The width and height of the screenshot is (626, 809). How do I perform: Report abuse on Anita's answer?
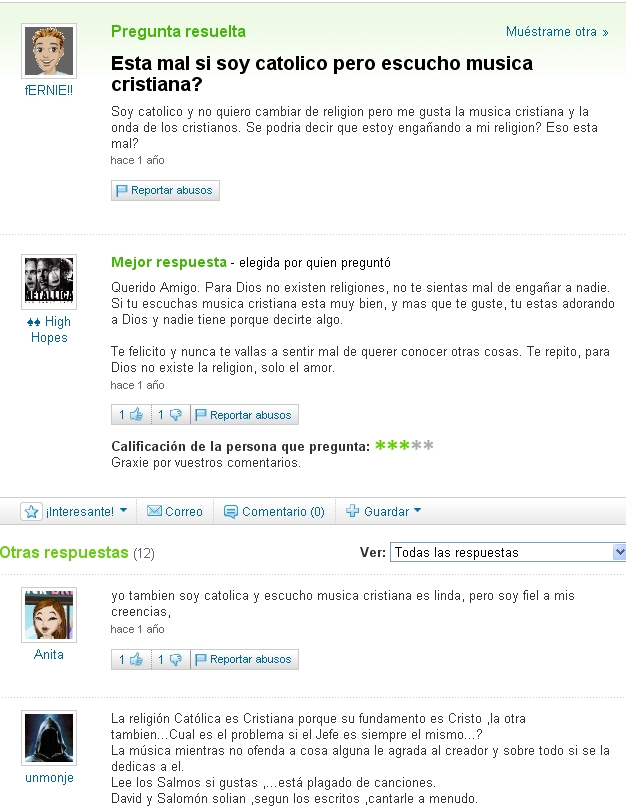tap(245, 659)
